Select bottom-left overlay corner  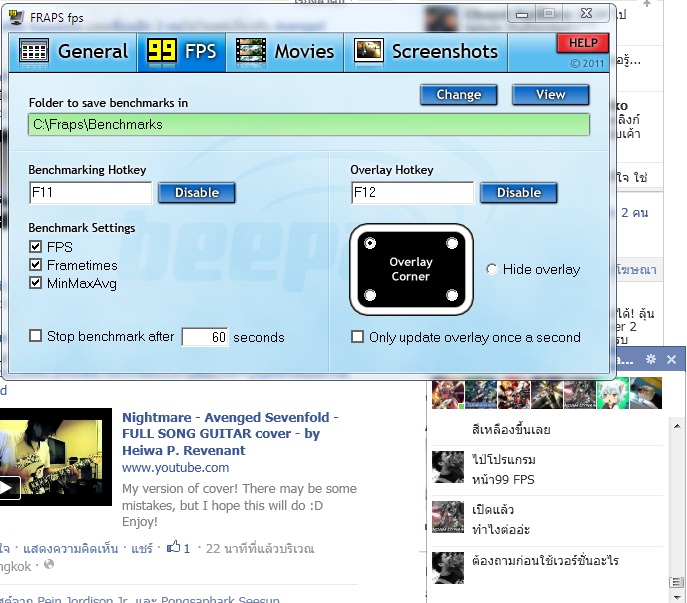(x=370, y=295)
